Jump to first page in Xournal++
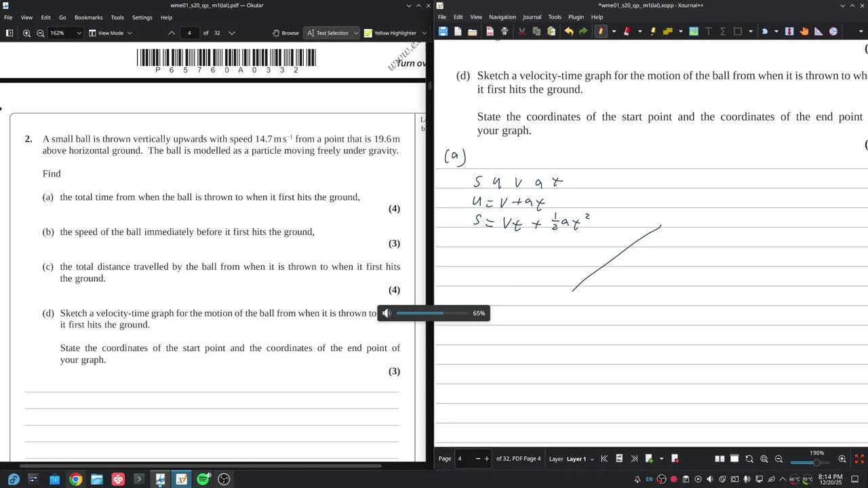868x488 pixels. tap(604, 459)
